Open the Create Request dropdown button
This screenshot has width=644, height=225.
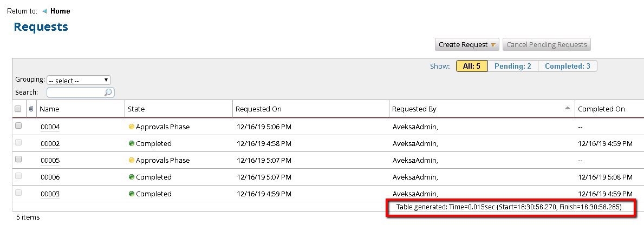pyautogui.click(x=467, y=45)
